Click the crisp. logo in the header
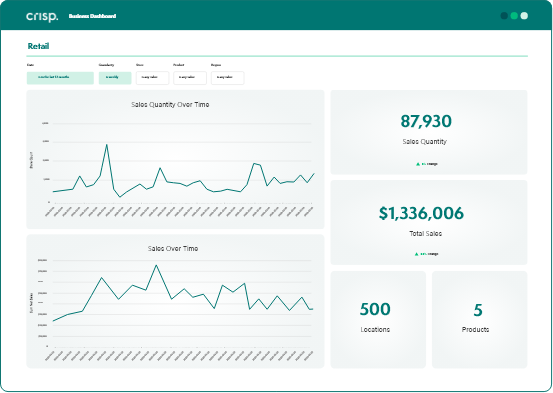Image resolution: width=553 pixels, height=393 pixels. coord(42,16)
